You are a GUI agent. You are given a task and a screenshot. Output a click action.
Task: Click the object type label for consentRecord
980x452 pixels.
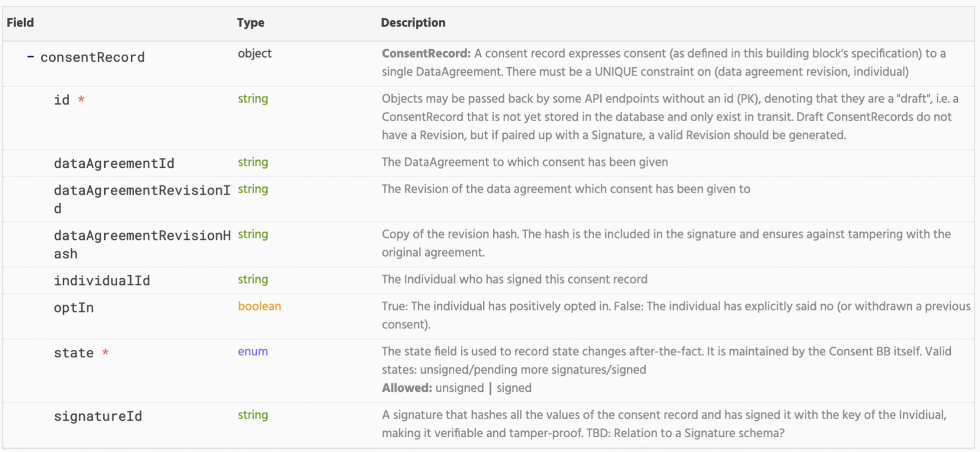tap(255, 54)
